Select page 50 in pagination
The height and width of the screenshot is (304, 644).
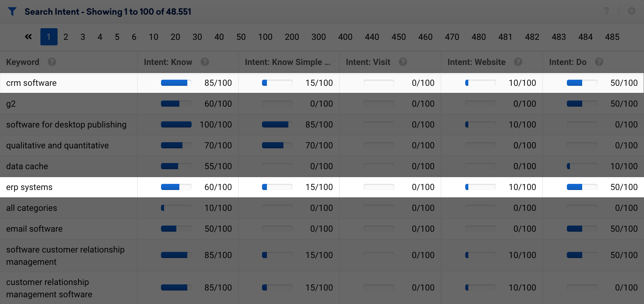click(x=241, y=37)
